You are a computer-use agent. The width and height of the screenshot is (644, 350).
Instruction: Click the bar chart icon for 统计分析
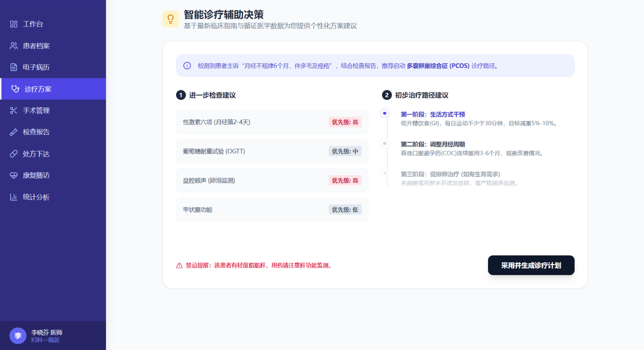click(13, 197)
